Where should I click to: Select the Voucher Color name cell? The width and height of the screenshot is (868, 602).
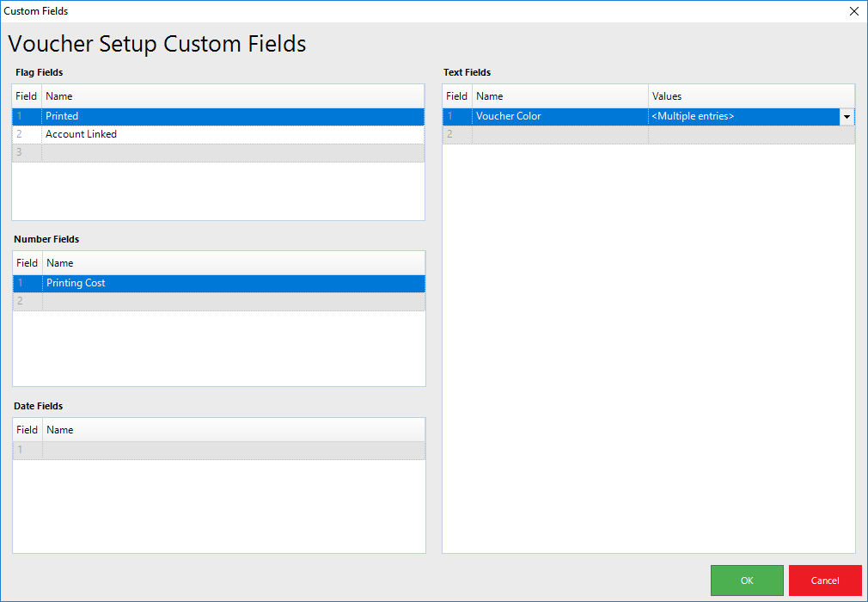[559, 116]
